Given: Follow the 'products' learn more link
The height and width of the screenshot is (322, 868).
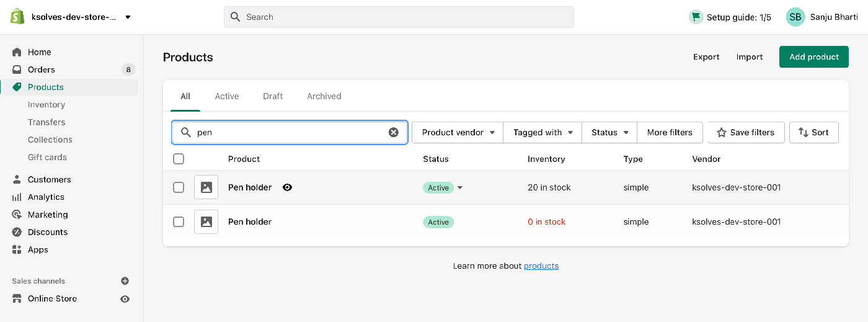Looking at the screenshot, I should (x=541, y=266).
